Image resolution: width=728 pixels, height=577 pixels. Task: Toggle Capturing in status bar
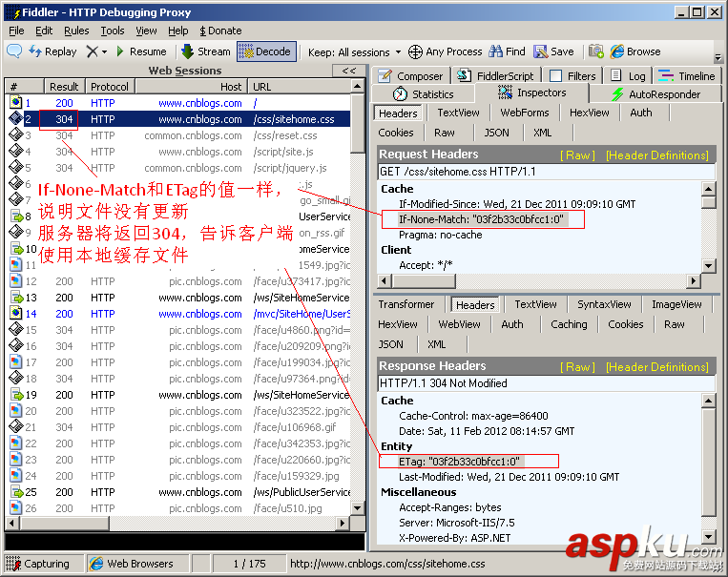(x=43, y=564)
